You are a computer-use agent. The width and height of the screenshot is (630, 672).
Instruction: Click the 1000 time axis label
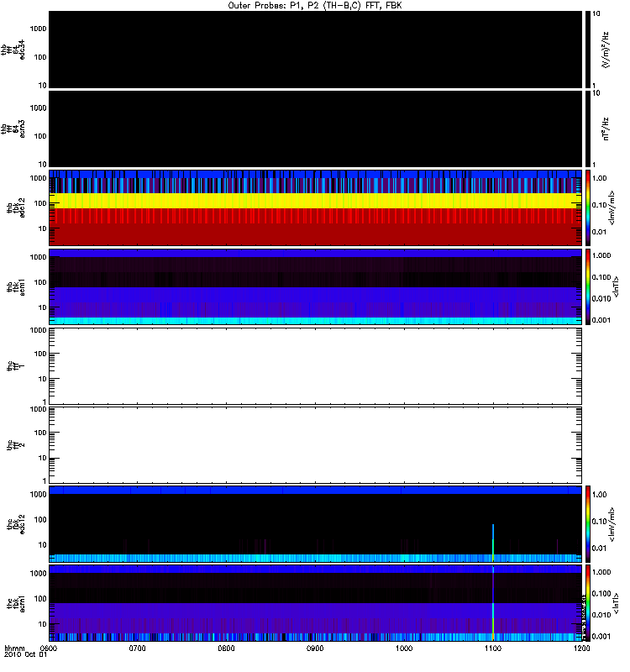[404, 648]
